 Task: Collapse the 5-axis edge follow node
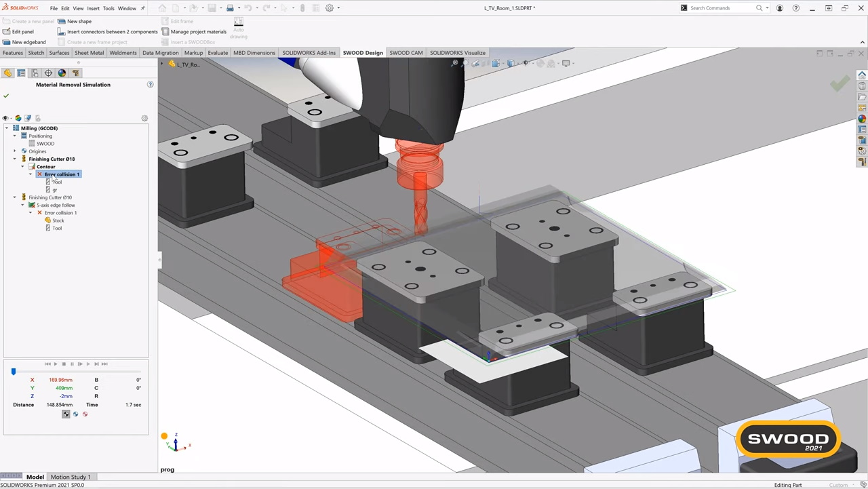(22, 205)
